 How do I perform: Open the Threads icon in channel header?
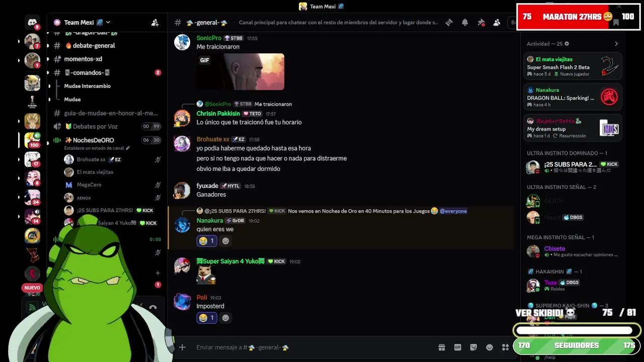(x=449, y=23)
